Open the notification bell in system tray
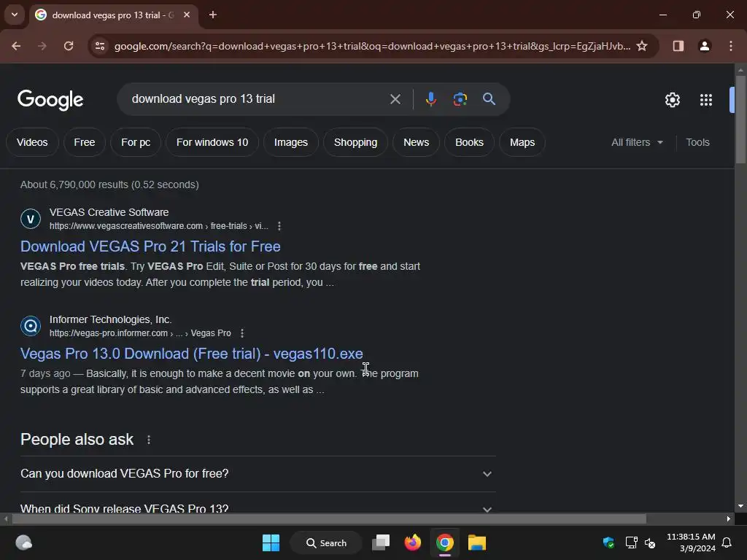This screenshot has height=560, width=747. point(727,542)
